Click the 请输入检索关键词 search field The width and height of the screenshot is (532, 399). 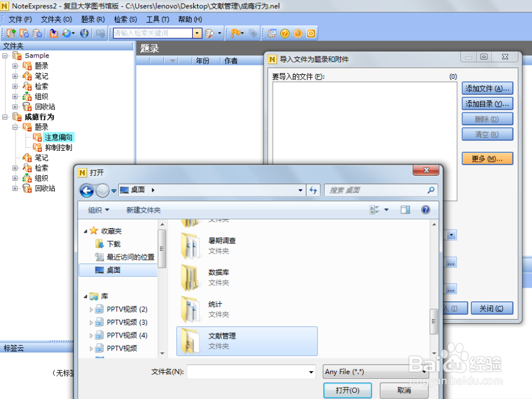click(x=153, y=33)
